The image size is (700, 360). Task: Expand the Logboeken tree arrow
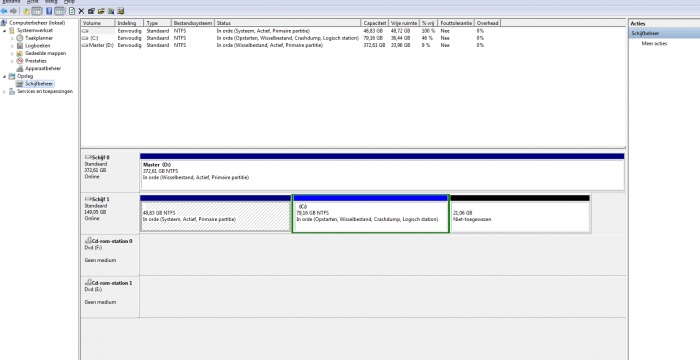(12, 46)
